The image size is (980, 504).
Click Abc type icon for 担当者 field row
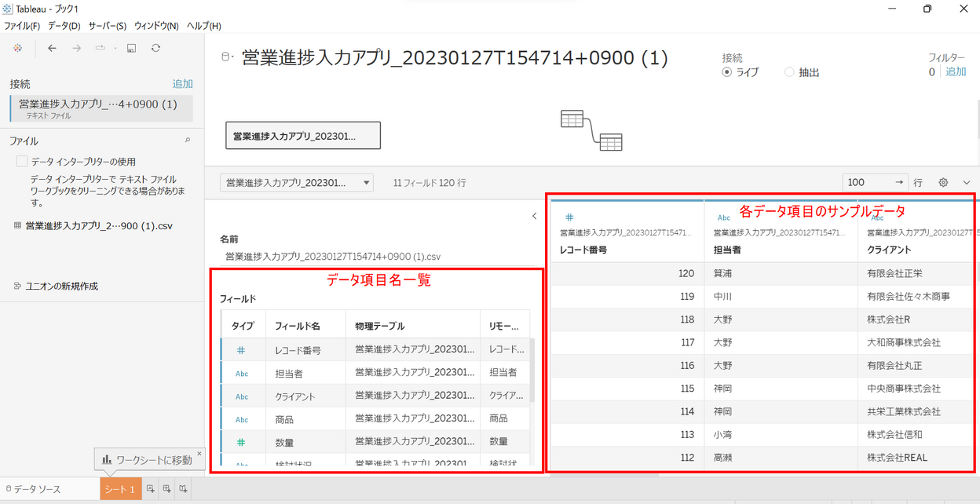[x=242, y=374]
